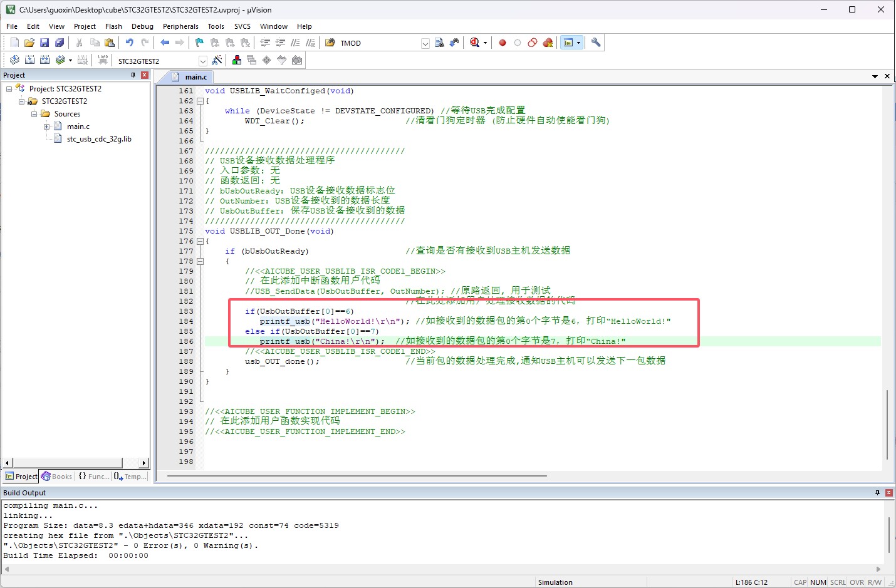Open the batch build dropdown arrow
Viewport: 896px width, 588px height.
coord(70,61)
